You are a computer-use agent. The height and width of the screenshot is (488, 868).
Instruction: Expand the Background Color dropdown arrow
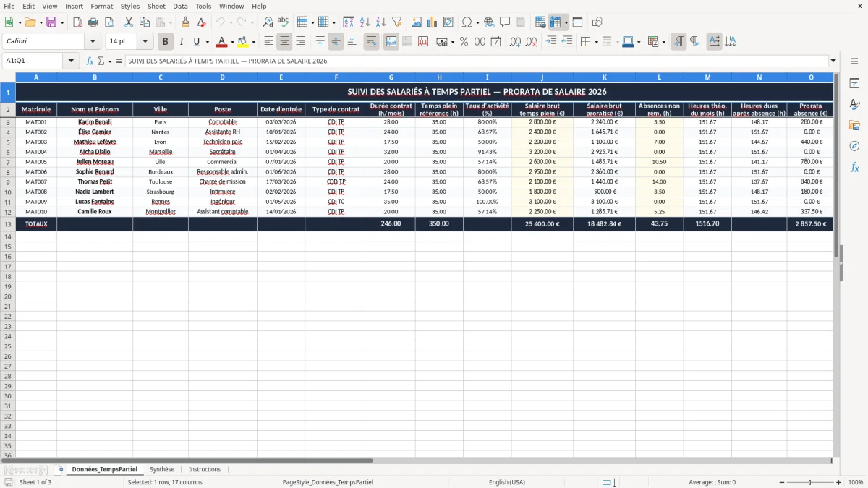click(x=253, y=42)
